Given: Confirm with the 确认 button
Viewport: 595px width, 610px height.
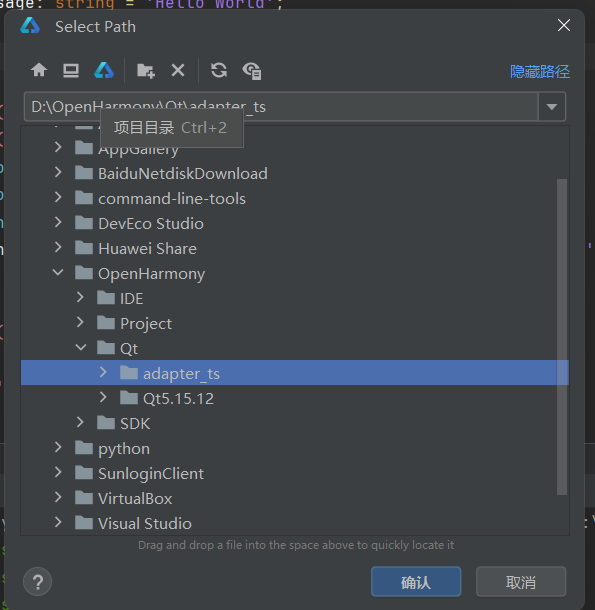Looking at the screenshot, I should pyautogui.click(x=416, y=582).
